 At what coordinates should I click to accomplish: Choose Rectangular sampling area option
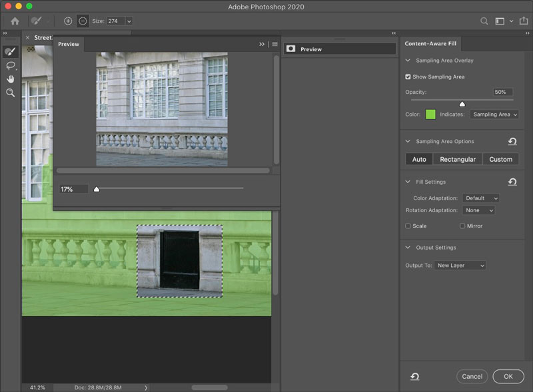457,159
